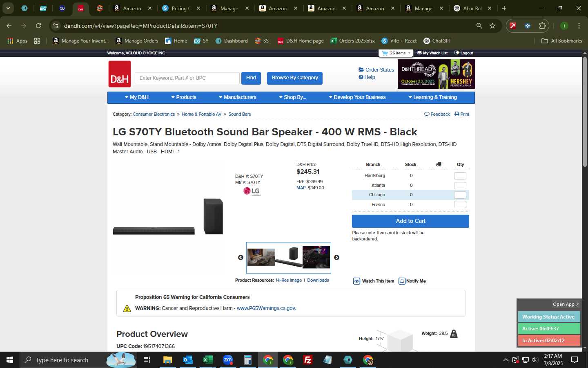
Task: Open www.P65Warnings.ca.gov link
Action: point(266,308)
